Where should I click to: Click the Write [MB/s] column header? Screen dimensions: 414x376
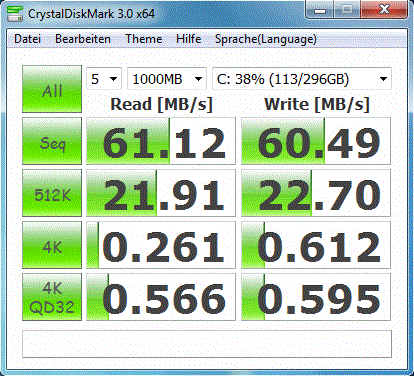pyautogui.click(x=317, y=104)
